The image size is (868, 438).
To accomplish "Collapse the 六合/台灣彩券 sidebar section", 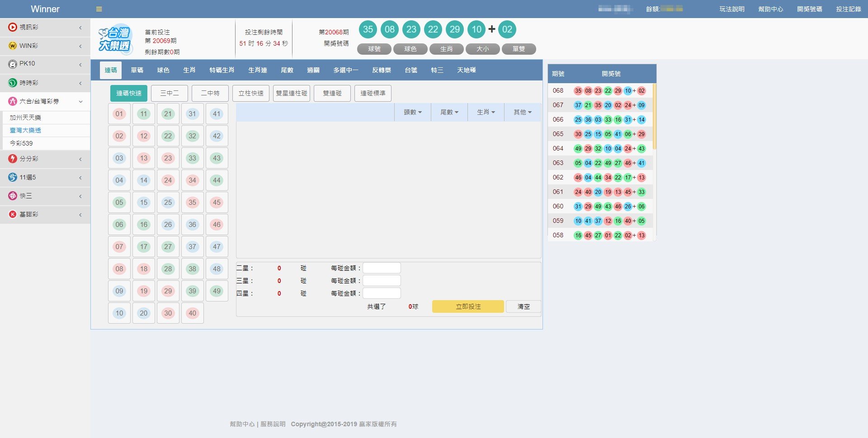I will tap(80, 102).
